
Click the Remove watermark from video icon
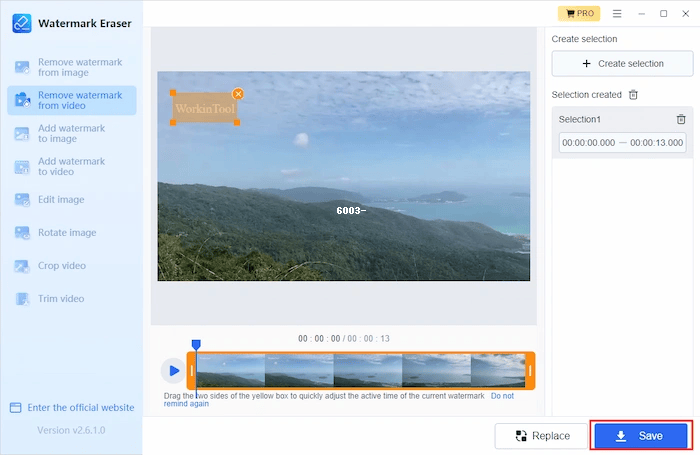(x=22, y=100)
